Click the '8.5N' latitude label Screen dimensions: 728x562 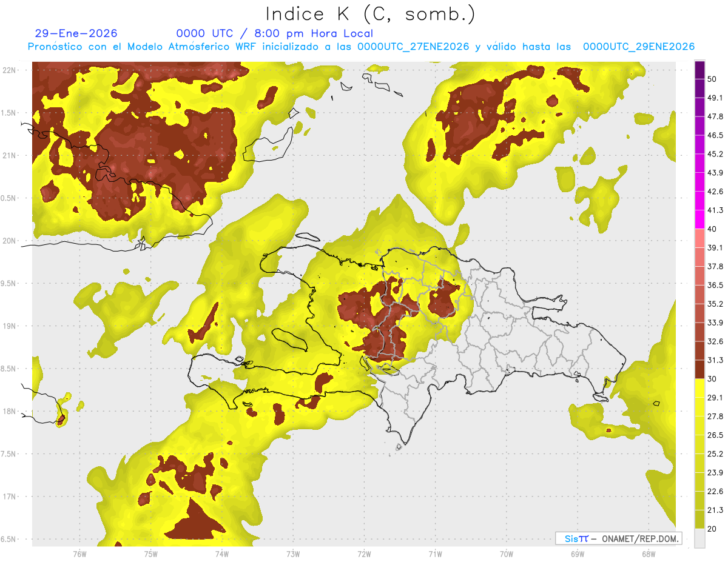pyautogui.click(x=9, y=369)
